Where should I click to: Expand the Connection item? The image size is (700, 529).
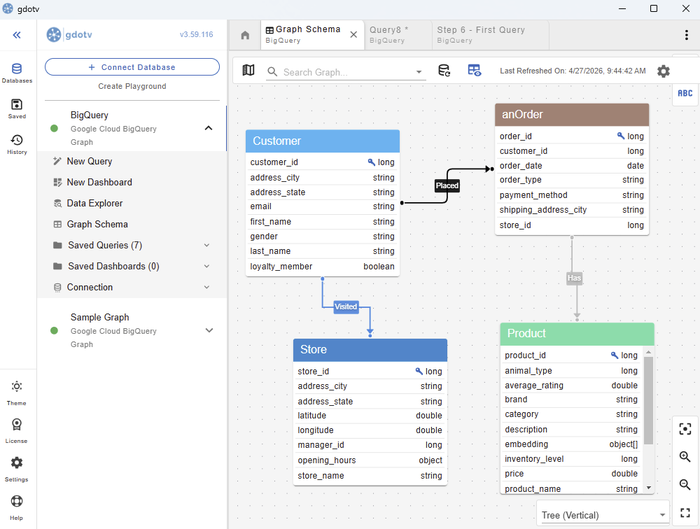click(x=206, y=287)
